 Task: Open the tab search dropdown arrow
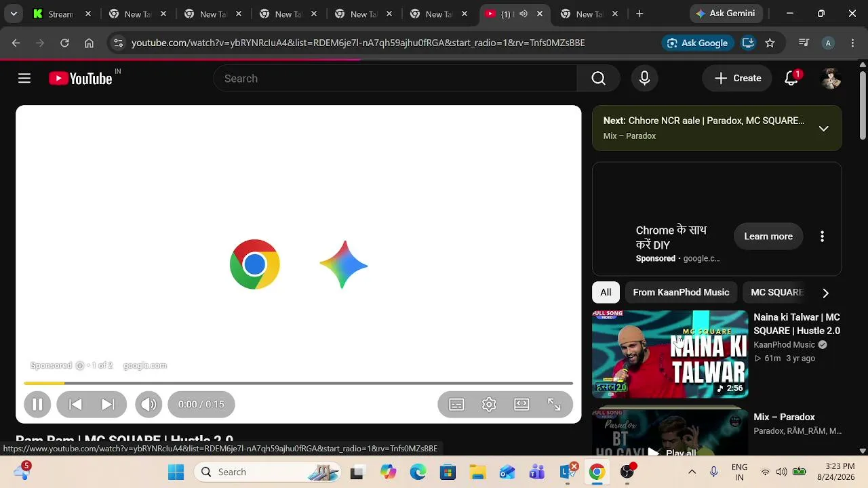(14, 14)
